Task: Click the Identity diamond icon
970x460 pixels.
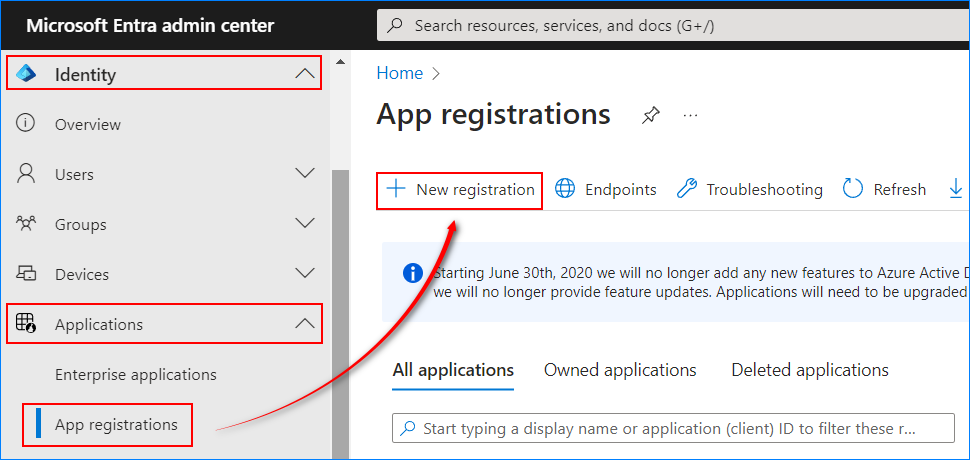Action: [x=26, y=74]
